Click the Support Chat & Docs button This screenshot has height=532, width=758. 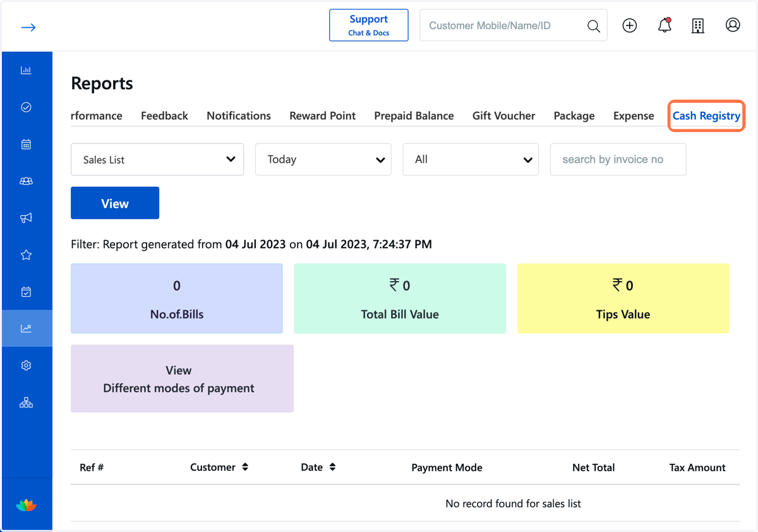(369, 25)
